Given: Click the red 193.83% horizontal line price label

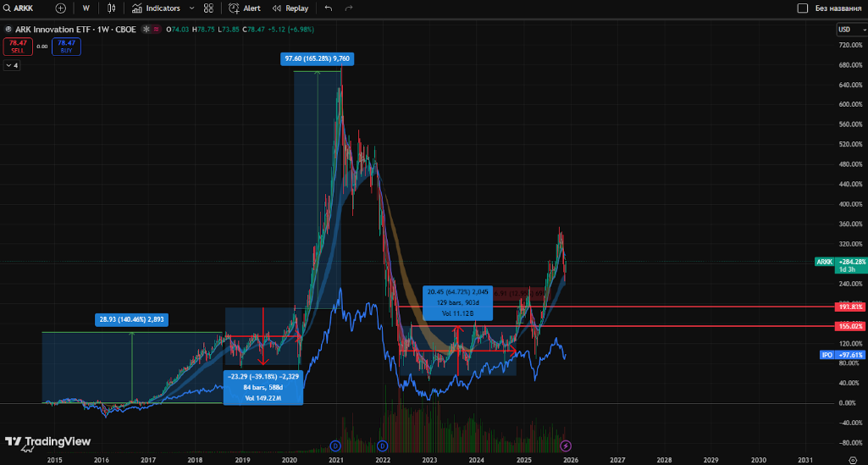Looking at the screenshot, I should [849, 306].
